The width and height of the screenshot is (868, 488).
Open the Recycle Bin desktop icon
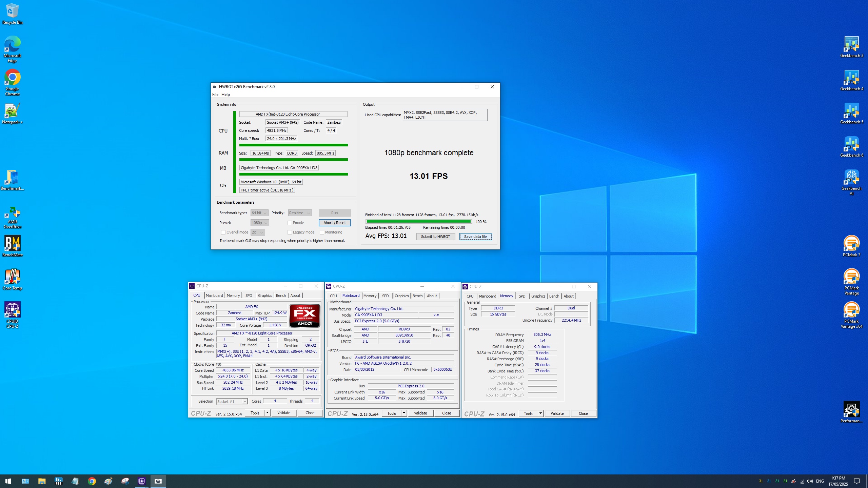point(12,14)
